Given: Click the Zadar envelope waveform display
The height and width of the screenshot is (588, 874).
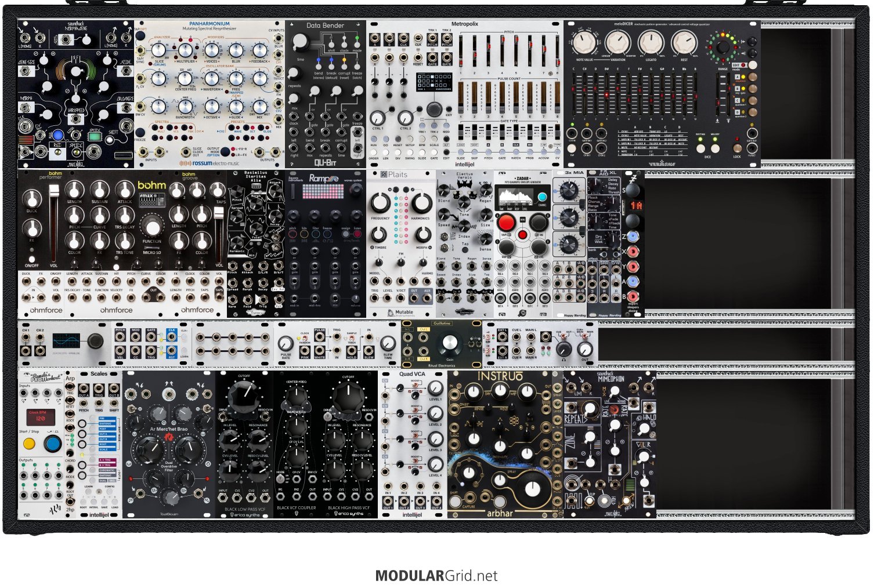Looking at the screenshot, I should 515,196.
